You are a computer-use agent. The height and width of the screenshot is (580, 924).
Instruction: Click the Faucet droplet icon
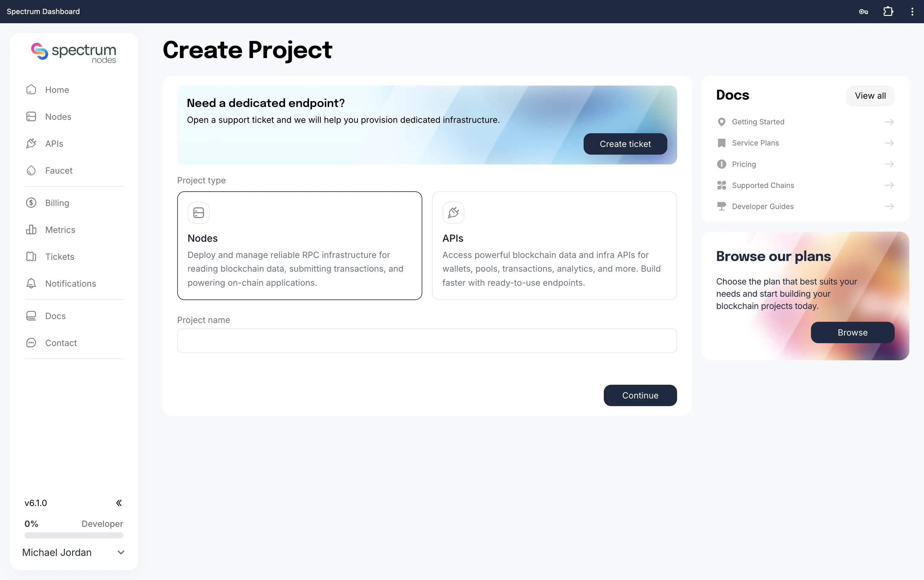pos(31,170)
